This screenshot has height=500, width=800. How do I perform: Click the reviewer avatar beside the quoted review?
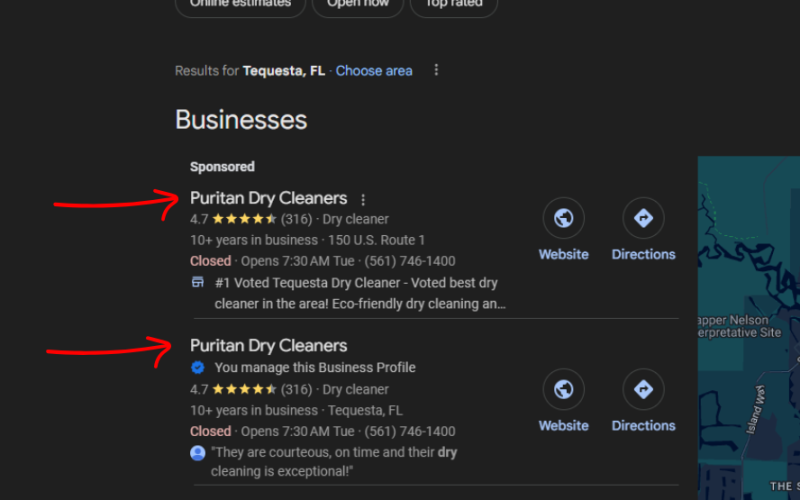pyautogui.click(x=198, y=453)
